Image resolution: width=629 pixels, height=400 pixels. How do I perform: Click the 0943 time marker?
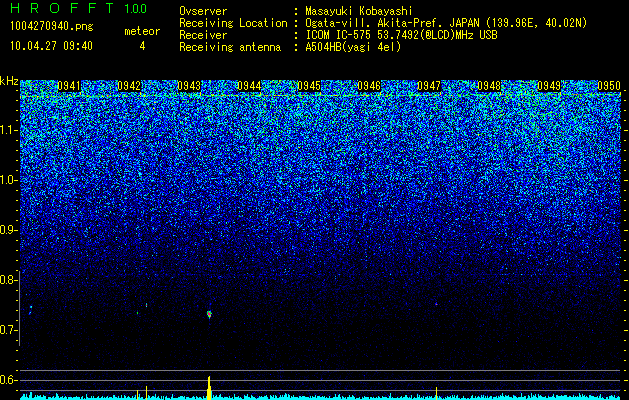tap(189, 86)
